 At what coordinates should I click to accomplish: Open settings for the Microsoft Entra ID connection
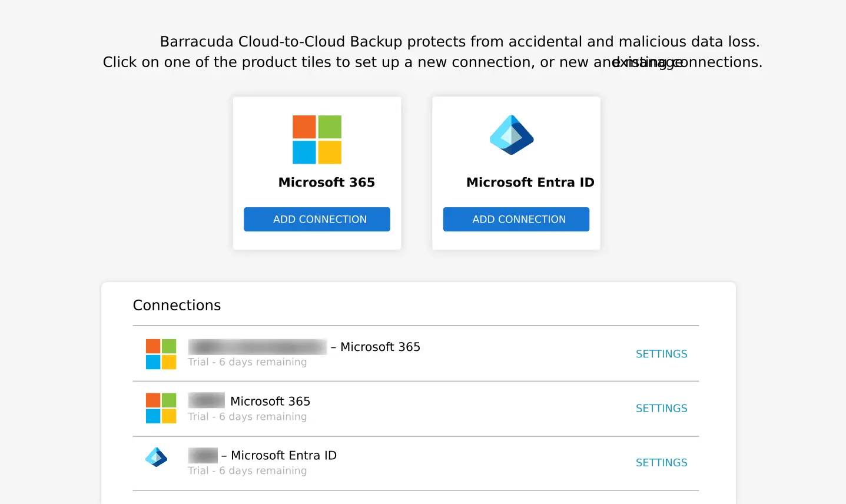point(661,463)
